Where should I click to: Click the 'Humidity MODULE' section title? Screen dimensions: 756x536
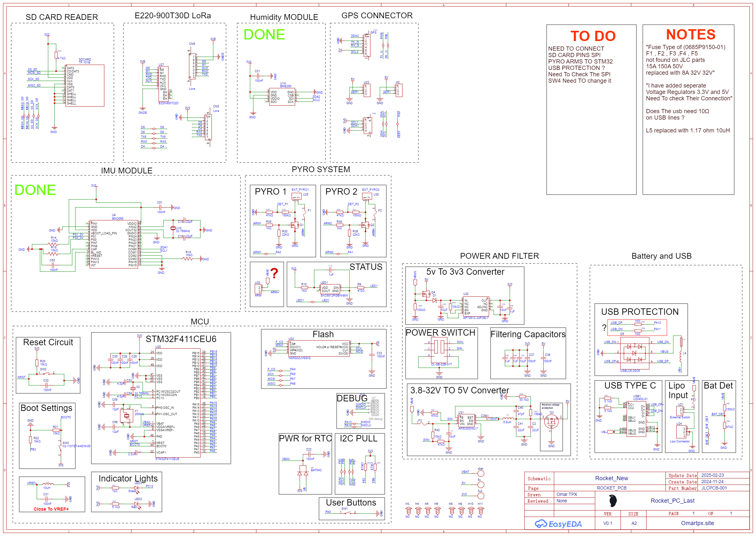pos(284,17)
